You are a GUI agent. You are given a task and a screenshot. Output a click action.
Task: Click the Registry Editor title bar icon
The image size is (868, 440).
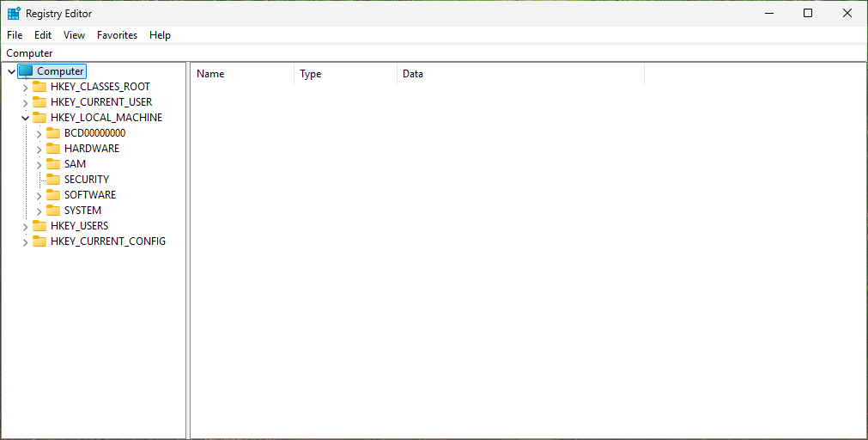(x=14, y=13)
